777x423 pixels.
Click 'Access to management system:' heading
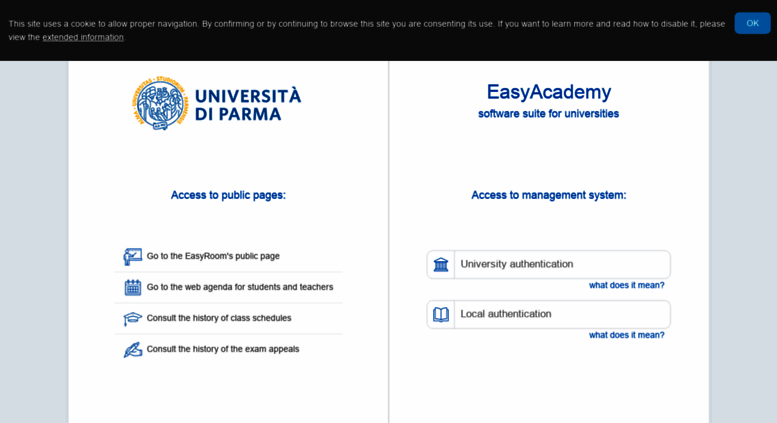pyautogui.click(x=549, y=195)
